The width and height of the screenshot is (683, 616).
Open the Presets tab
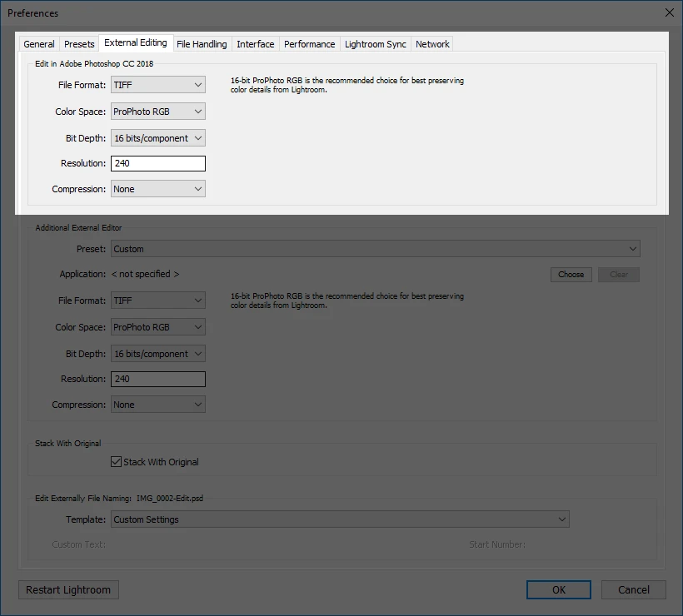pyautogui.click(x=79, y=44)
